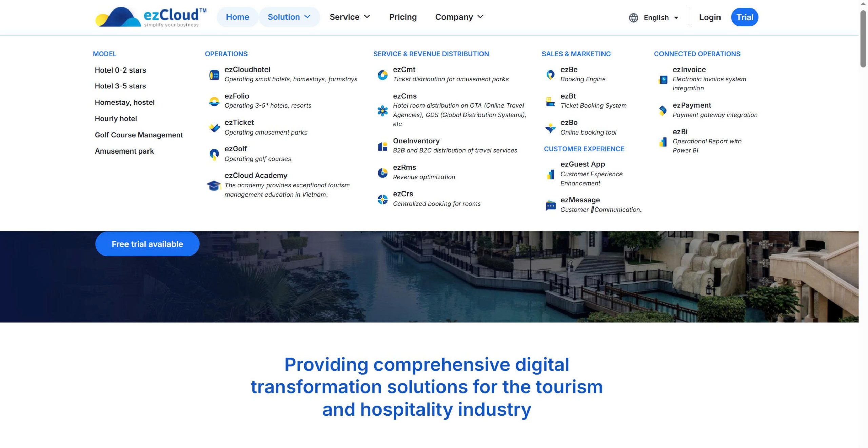
Task: Click the ezInvoice product icon
Action: 663,80
